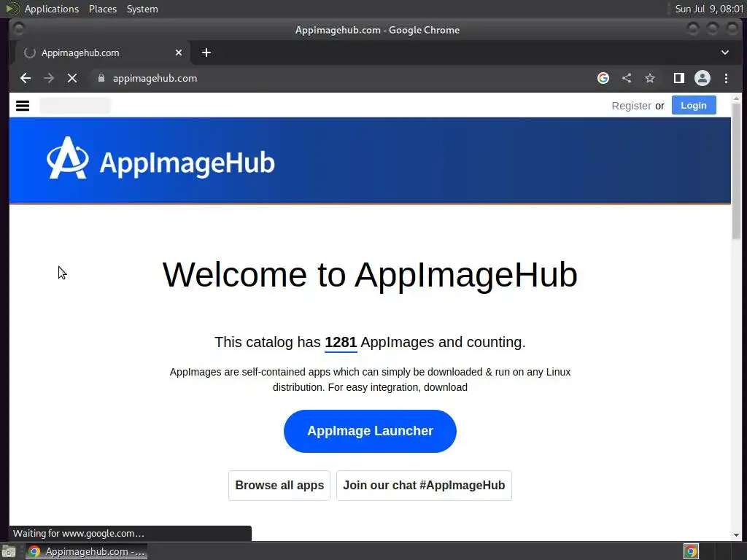Click the scrollbar up arrow
The width and height of the screenshot is (747, 560).
pos(736,98)
